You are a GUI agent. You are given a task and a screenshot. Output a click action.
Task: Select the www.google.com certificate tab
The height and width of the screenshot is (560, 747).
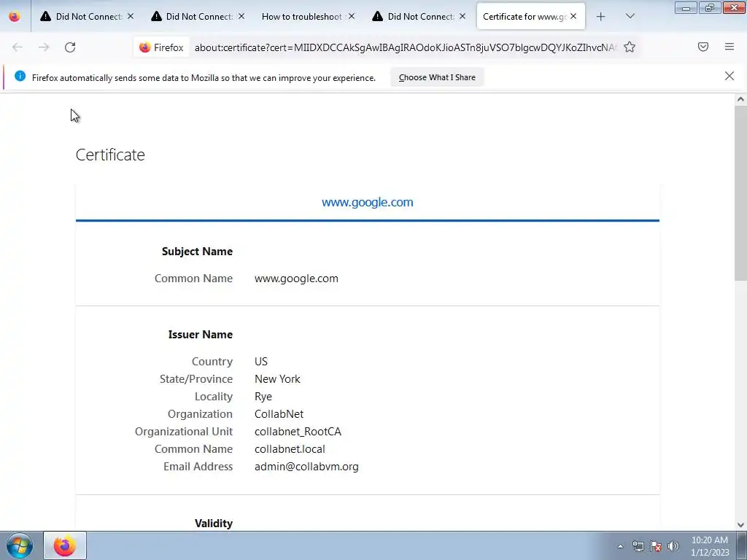[x=368, y=203]
